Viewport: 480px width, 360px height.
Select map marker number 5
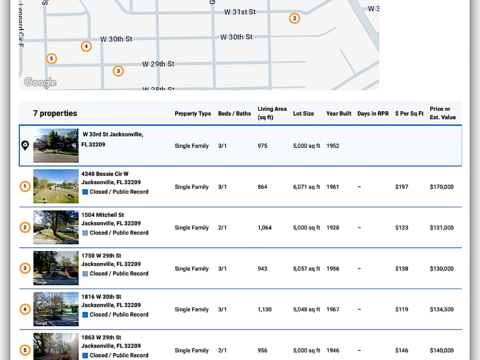51,59
